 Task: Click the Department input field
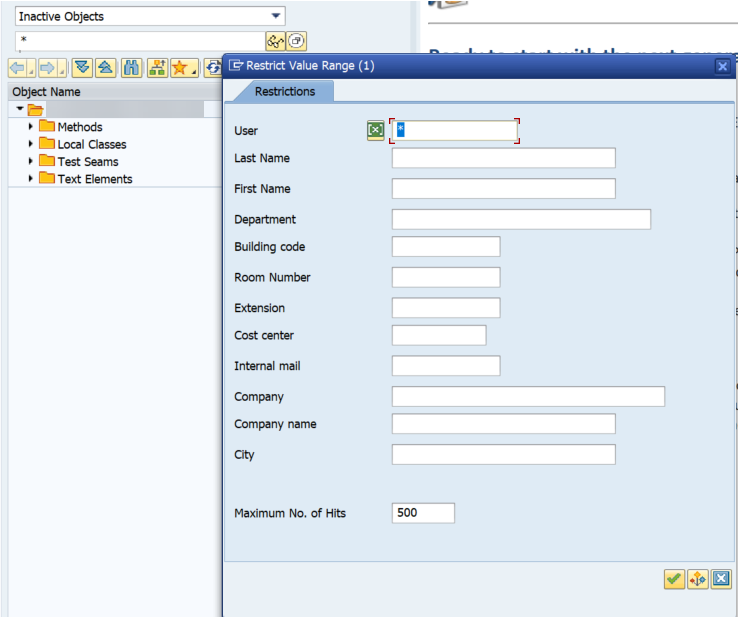(x=521, y=219)
